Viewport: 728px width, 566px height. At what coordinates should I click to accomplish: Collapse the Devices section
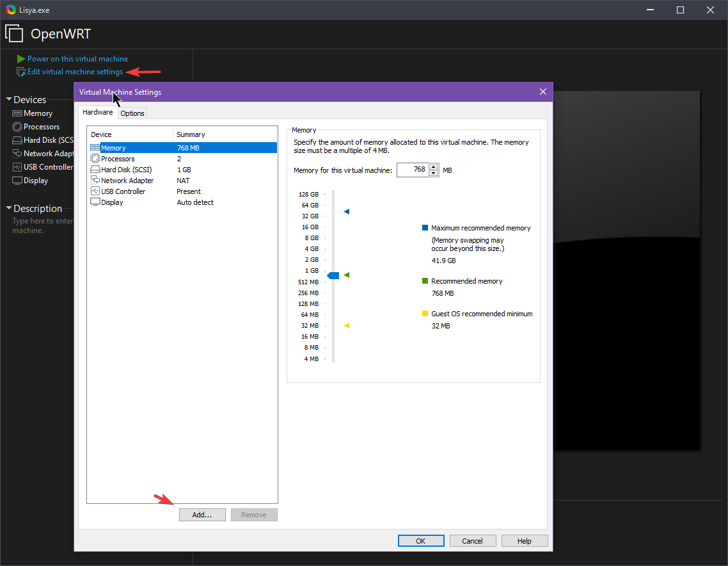pos(9,99)
